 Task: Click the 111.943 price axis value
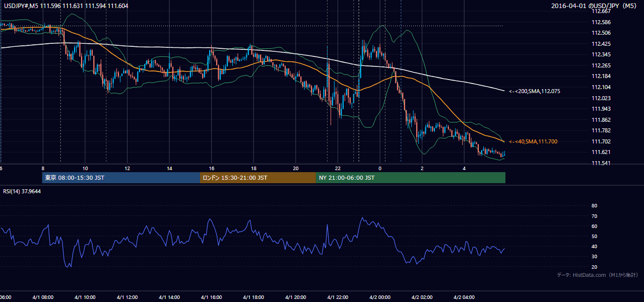[x=601, y=109]
